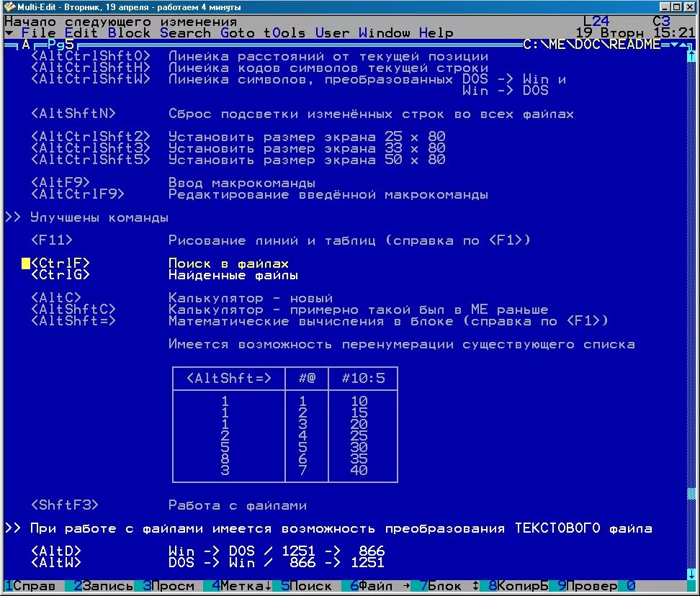Click the <AltCtrlF9> shortcut text
The height and width of the screenshot is (596, 700).
coord(78,194)
